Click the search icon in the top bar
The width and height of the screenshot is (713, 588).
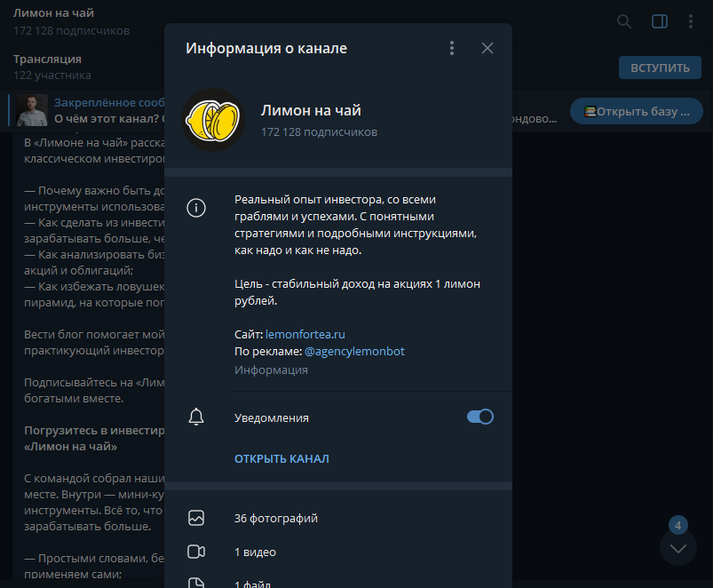pos(622,21)
